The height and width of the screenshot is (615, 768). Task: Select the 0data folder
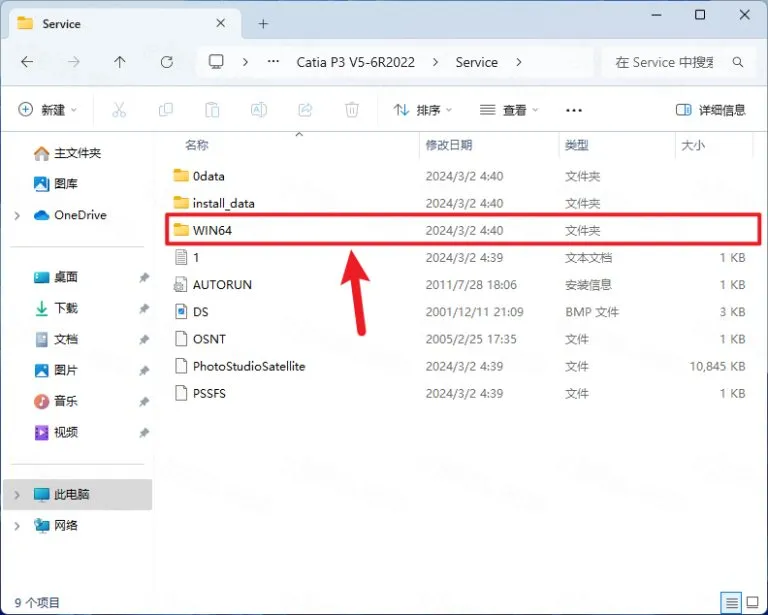tap(462, 176)
